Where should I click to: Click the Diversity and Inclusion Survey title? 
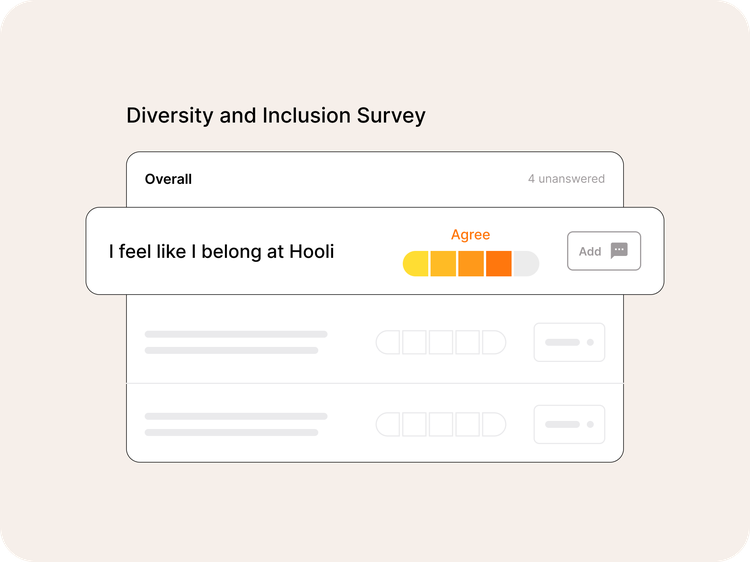pos(275,115)
